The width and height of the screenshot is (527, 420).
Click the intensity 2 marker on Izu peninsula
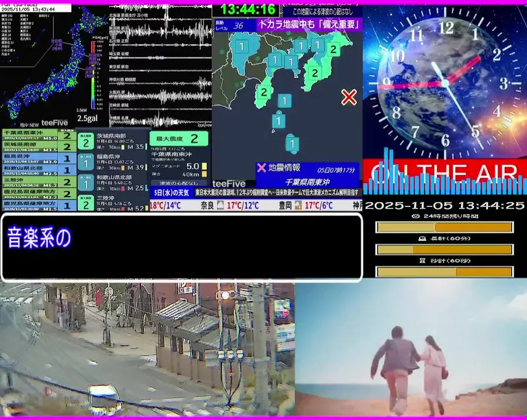264,92
